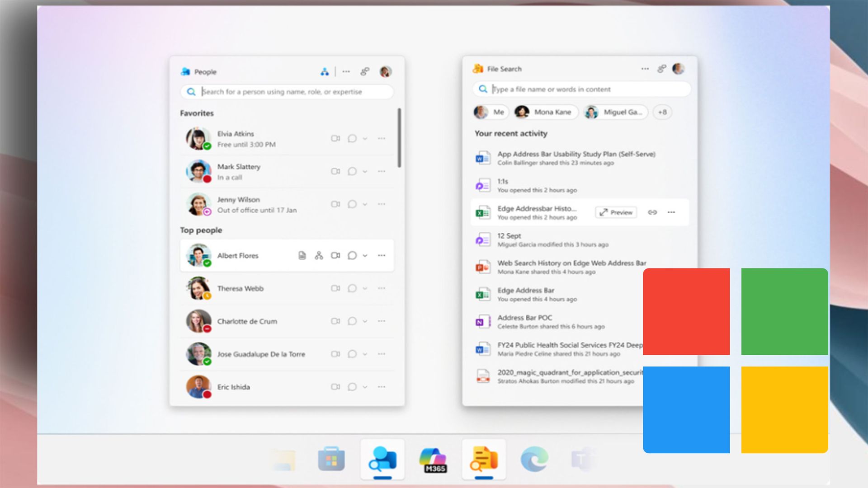Expand the chevron next to Theresa Webb
The image size is (868, 488).
click(366, 288)
